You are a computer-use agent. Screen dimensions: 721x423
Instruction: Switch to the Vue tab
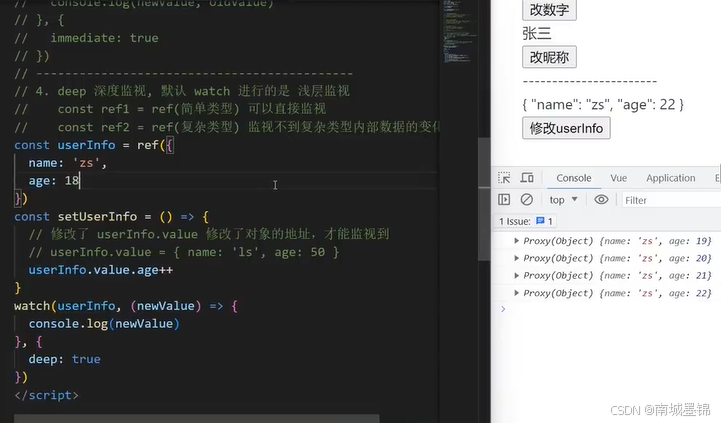[x=618, y=178]
